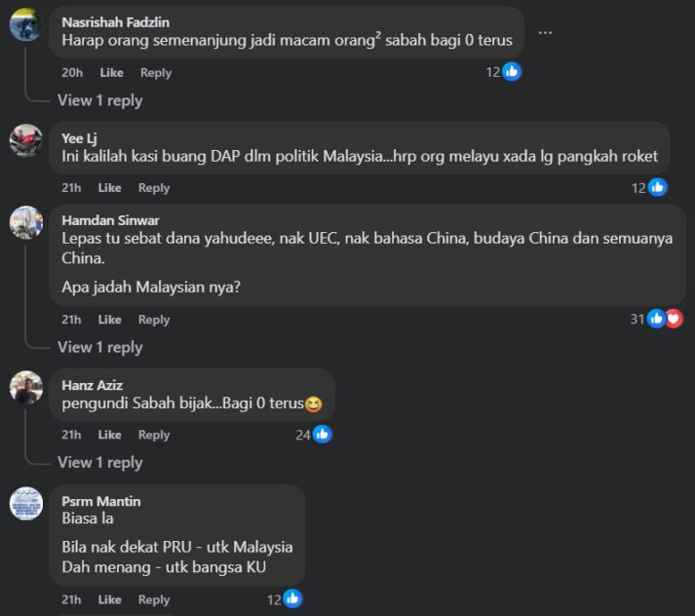Expand the one reply under Nasrishah Fadzlin's comment
This screenshot has width=695, height=616.
click(99, 100)
